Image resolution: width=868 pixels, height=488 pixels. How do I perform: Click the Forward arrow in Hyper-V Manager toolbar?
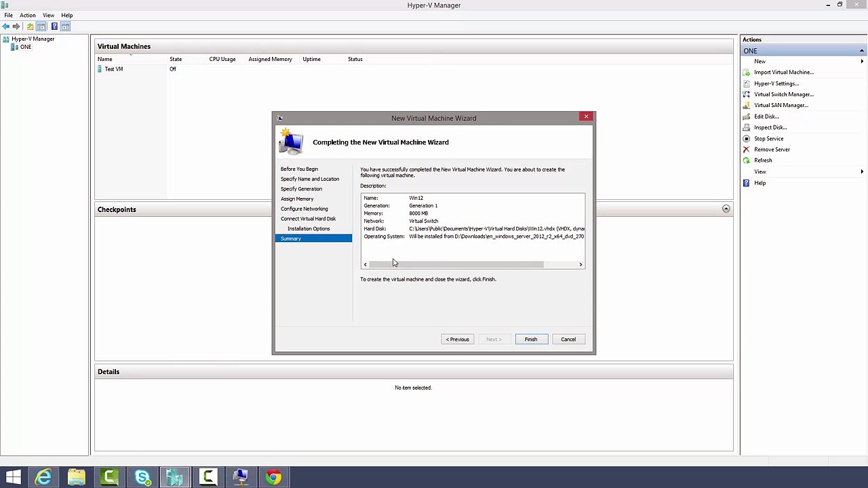click(16, 26)
